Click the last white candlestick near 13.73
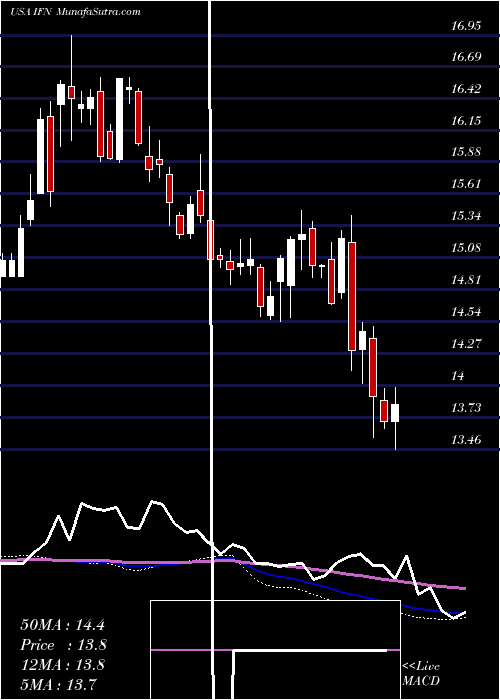Screen dimensions: 500x700 tap(395, 413)
